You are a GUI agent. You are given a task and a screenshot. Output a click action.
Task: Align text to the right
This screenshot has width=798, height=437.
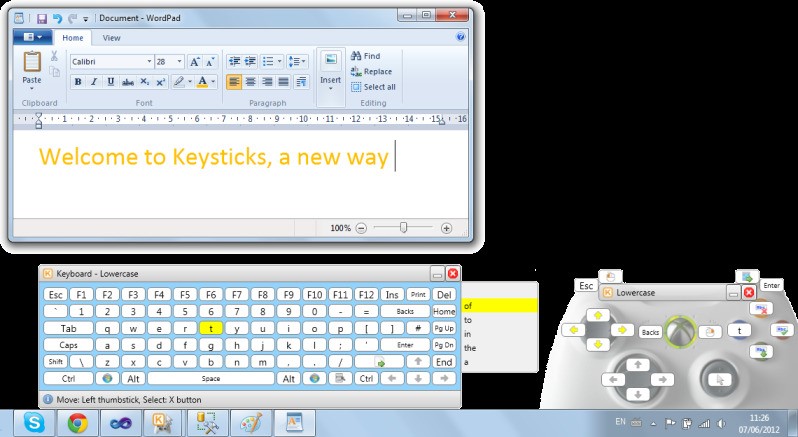click(267, 81)
